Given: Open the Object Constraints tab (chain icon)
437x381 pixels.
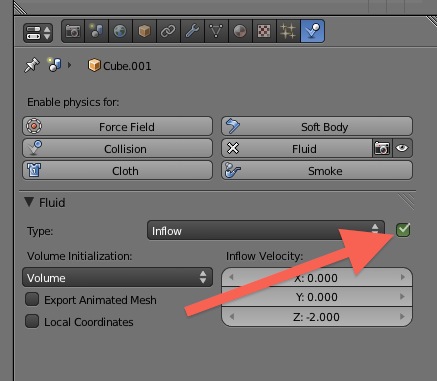Looking at the screenshot, I should (x=168, y=31).
